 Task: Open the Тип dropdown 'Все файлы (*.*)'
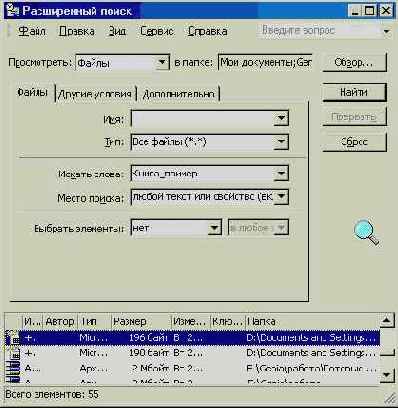point(210,142)
